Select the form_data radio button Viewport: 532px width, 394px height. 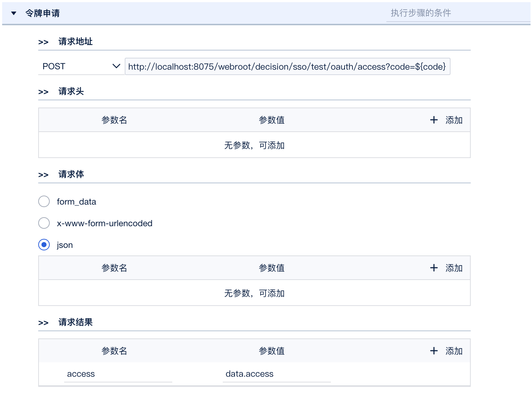(x=44, y=201)
